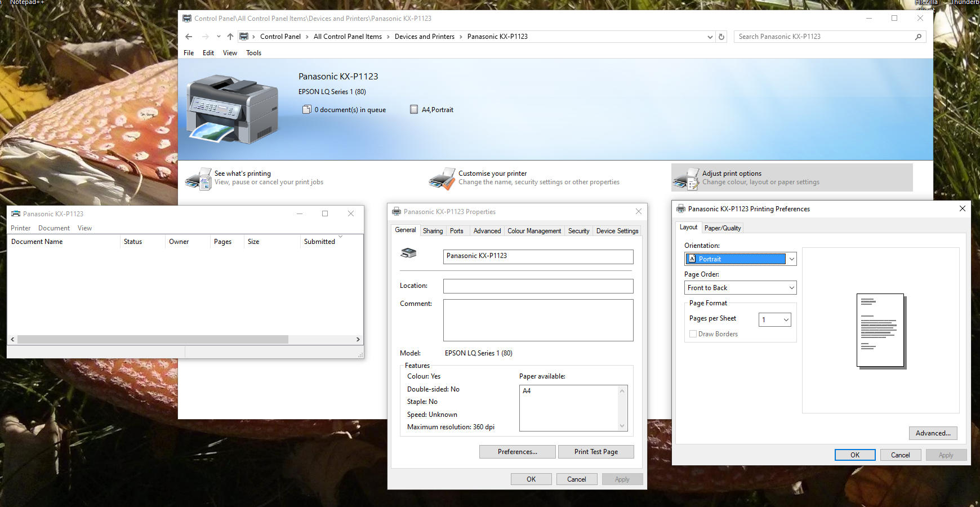
Task: Switch to Colour Management tab
Action: click(534, 231)
